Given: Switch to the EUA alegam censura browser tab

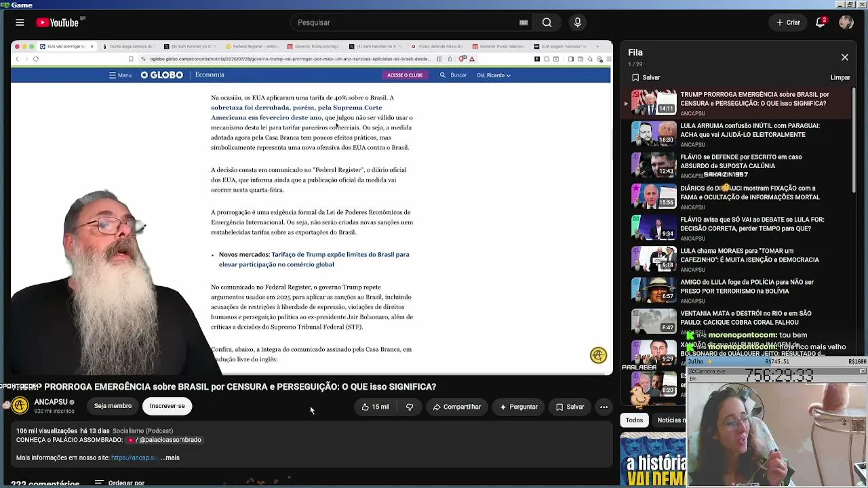Looking at the screenshot, I should (561, 47).
